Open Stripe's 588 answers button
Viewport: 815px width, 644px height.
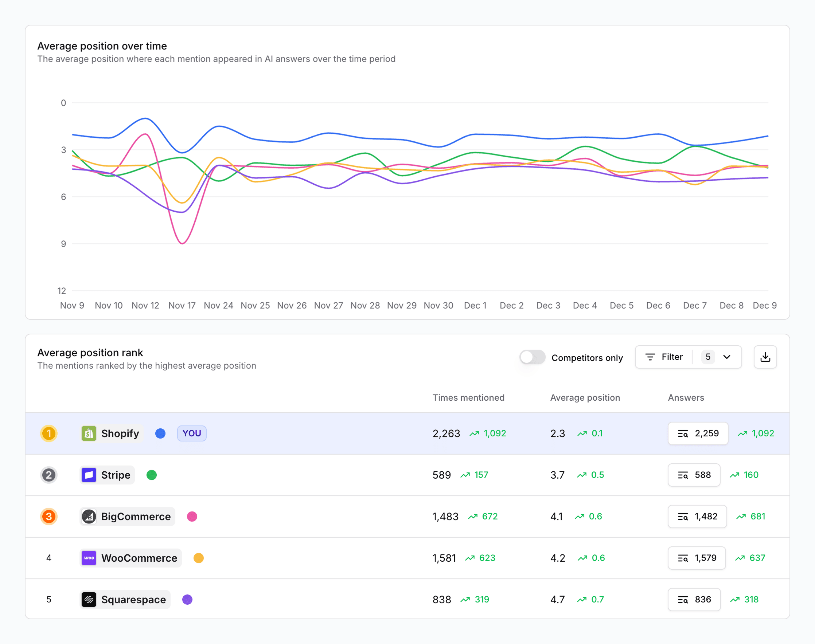694,475
